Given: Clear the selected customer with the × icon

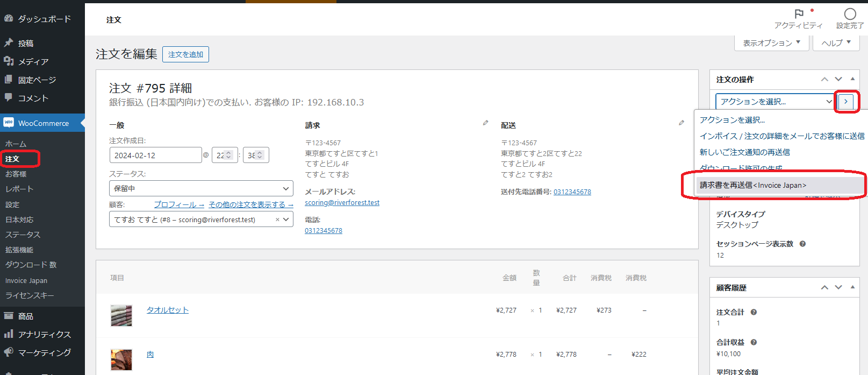Looking at the screenshot, I should click(277, 220).
